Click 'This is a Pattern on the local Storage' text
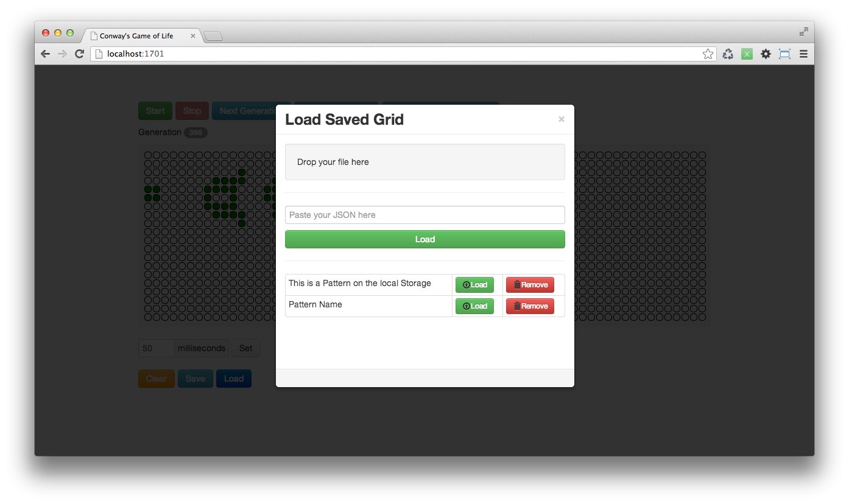Image resolution: width=849 pixels, height=504 pixels. pos(360,283)
